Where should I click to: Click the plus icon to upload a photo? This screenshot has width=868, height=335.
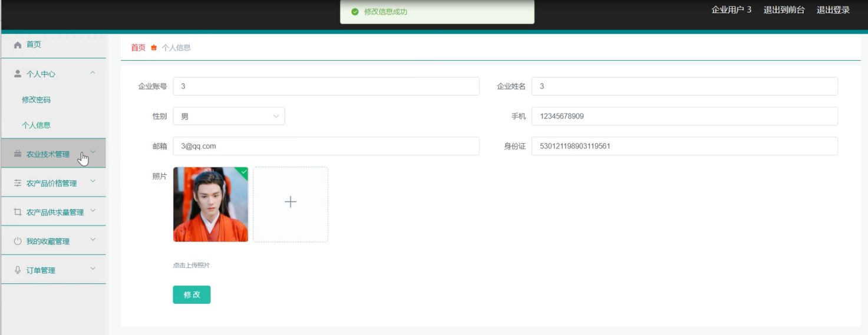[291, 202]
